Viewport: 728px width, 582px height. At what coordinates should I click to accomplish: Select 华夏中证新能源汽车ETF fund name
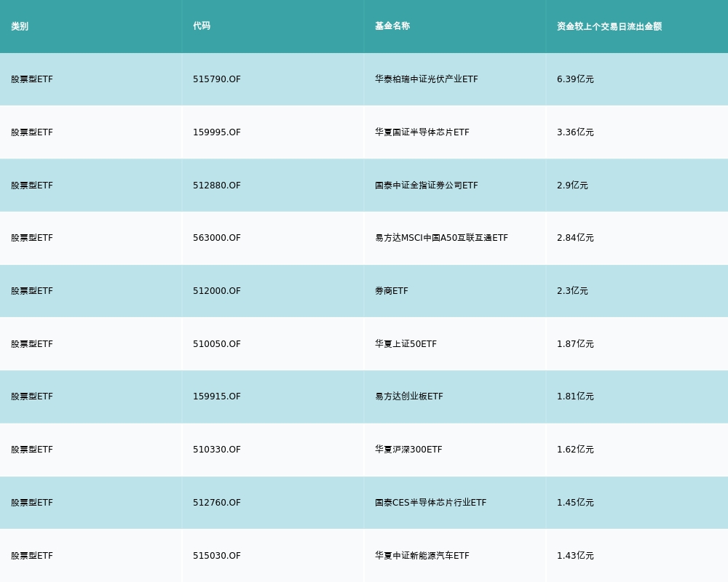click(x=422, y=556)
